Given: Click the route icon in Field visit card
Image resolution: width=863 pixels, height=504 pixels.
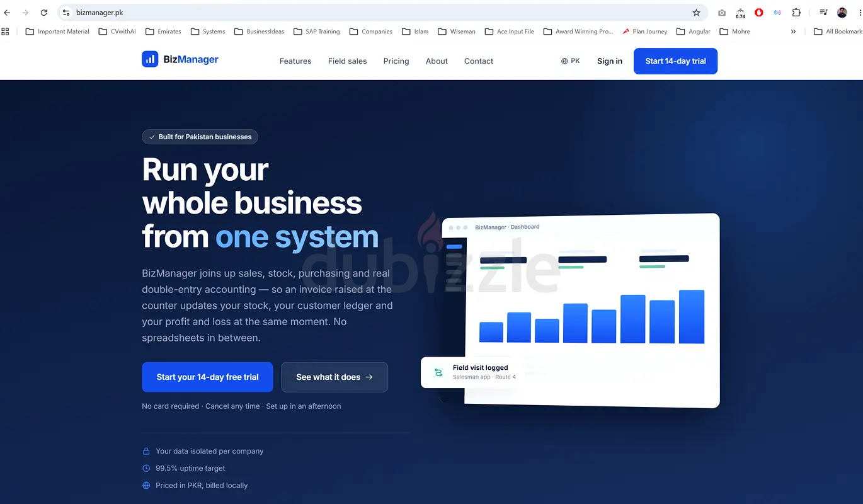Looking at the screenshot, I should pyautogui.click(x=438, y=372).
